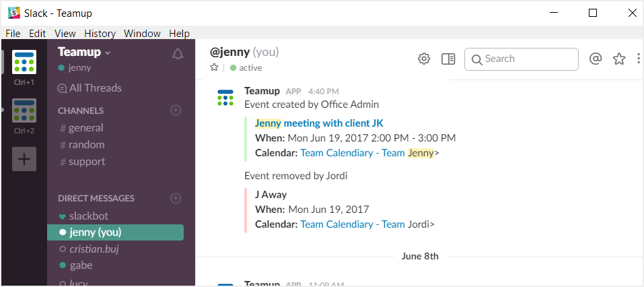
Task: Add a new workspace with plus button
Action: tap(24, 159)
